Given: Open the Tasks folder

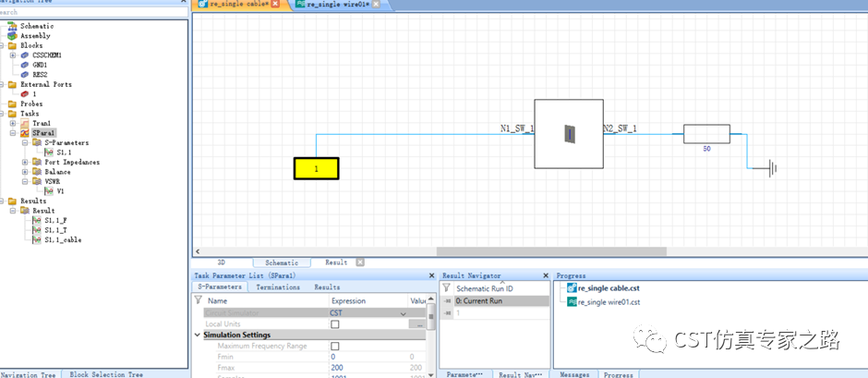Looking at the screenshot, I should tap(30, 114).
